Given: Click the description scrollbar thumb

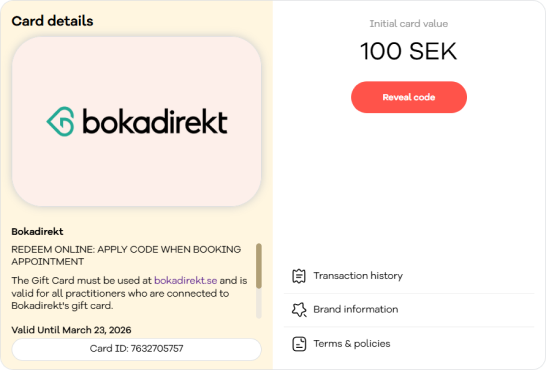Looking at the screenshot, I should (x=259, y=266).
